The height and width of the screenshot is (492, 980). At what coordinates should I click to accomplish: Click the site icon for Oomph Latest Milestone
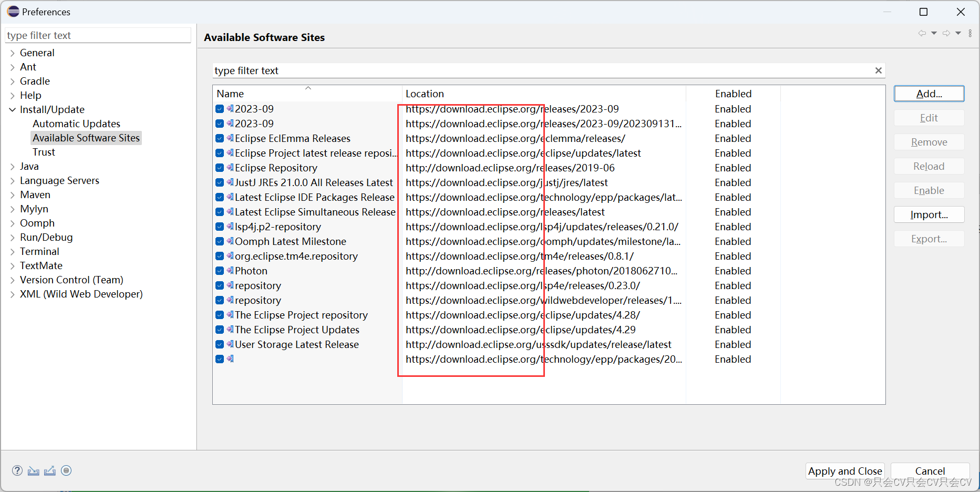coord(230,241)
